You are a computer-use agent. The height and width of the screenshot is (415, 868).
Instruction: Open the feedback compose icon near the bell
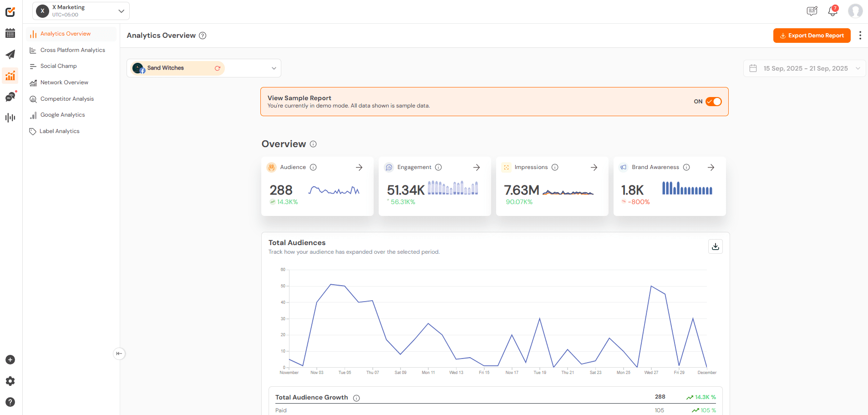(812, 11)
